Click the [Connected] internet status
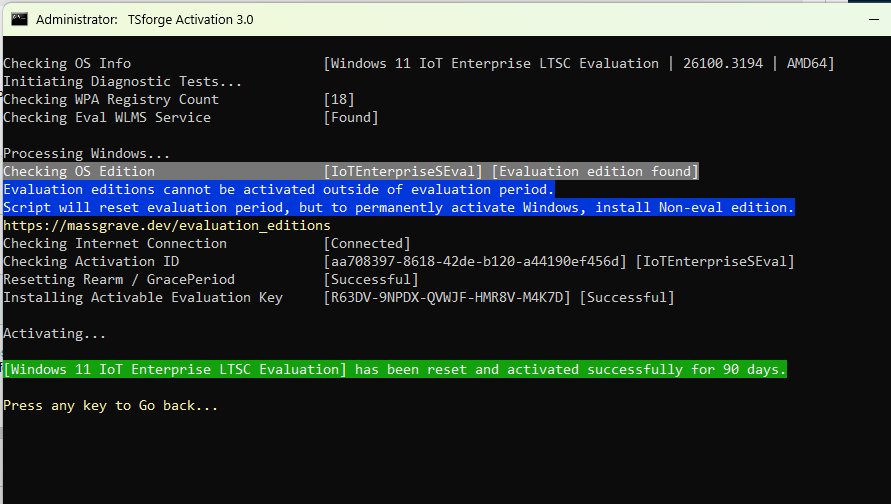 point(367,244)
